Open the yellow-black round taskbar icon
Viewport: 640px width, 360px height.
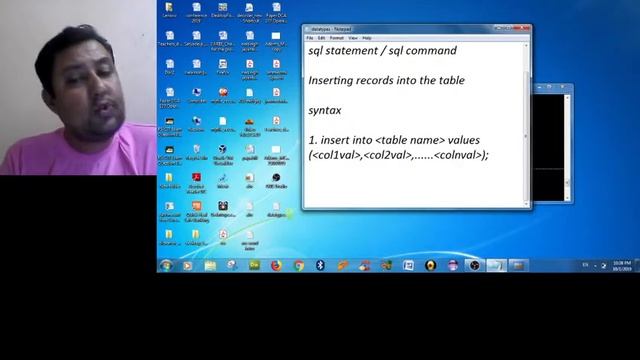(x=430, y=266)
